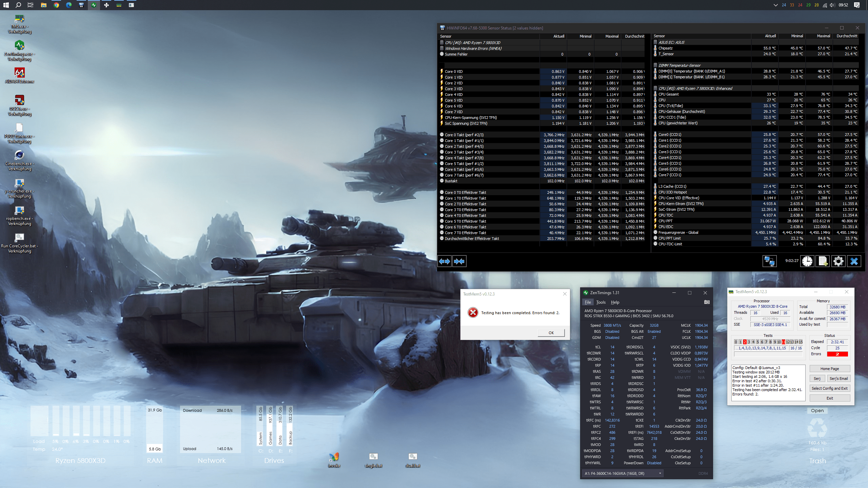Open File Explorer from the taskbar

click(x=43, y=5)
